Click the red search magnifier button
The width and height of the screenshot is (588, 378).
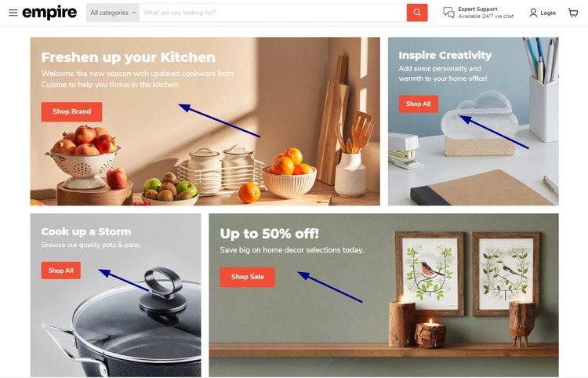click(417, 13)
